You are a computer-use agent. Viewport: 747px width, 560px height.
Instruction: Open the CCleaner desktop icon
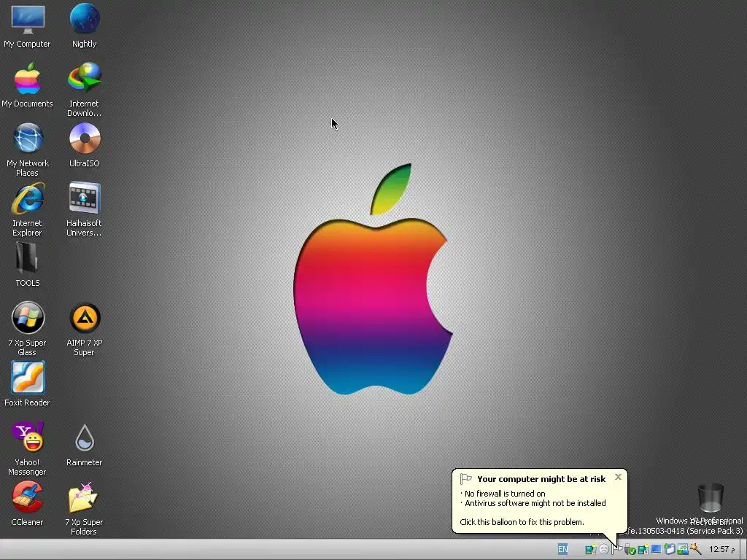click(27, 504)
